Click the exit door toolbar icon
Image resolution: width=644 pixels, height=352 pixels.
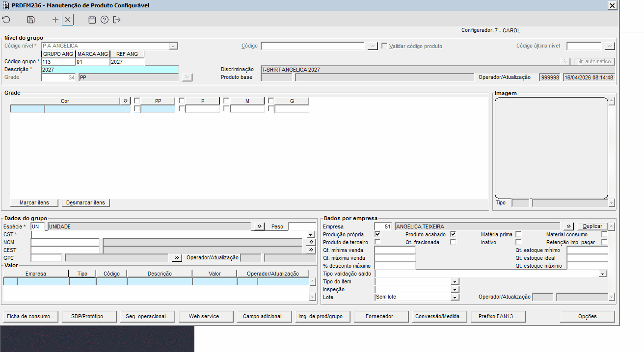(117, 20)
